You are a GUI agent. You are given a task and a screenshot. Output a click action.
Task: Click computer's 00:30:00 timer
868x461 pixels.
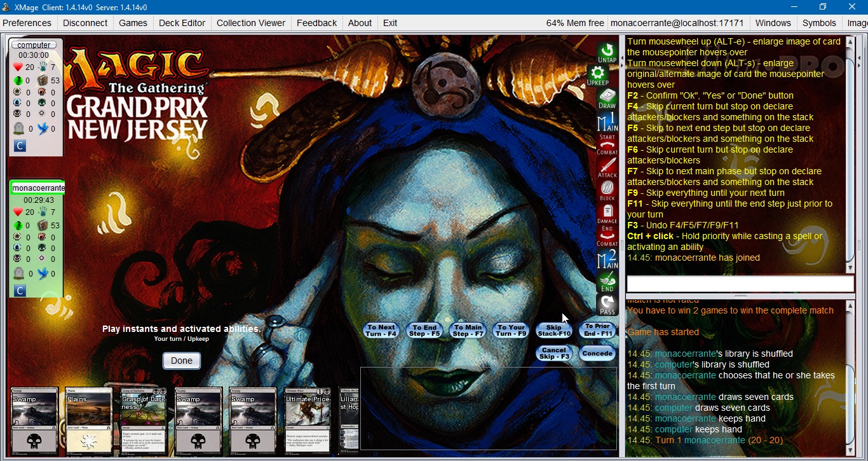click(34, 55)
